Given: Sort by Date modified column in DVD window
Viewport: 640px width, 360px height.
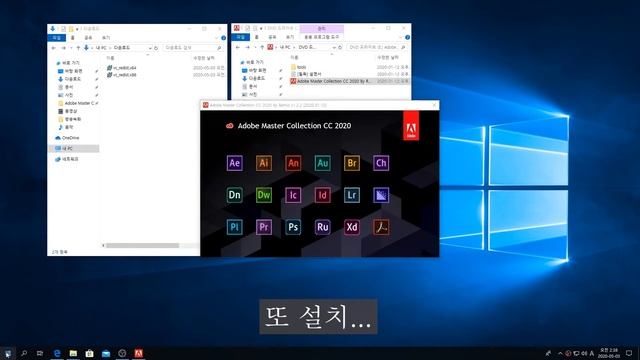Looking at the screenshot, I should (x=388, y=58).
